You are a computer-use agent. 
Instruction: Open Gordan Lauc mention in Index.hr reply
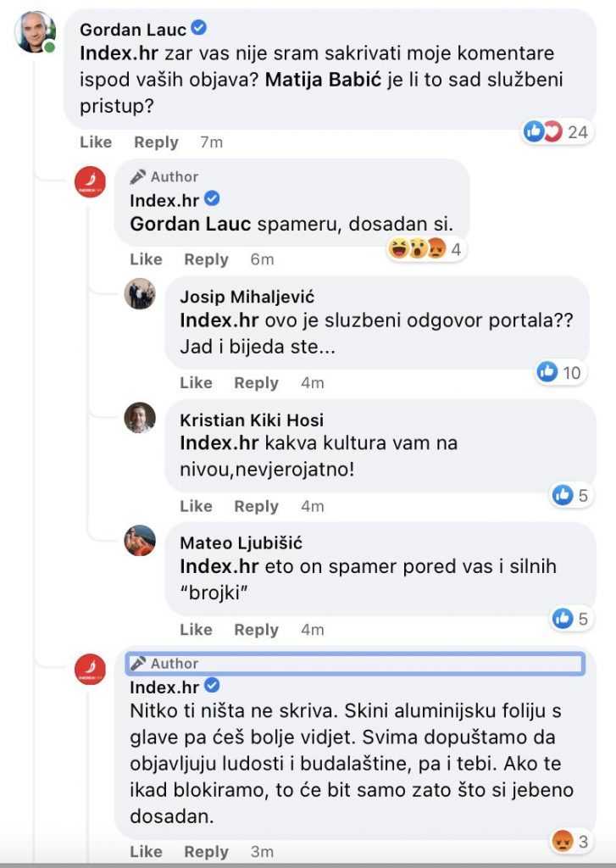191,225
